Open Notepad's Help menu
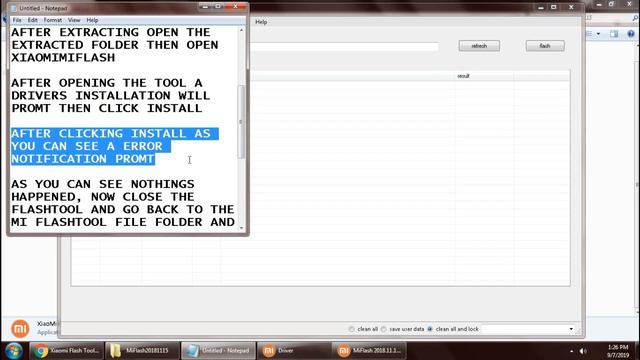The width and height of the screenshot is (640, 360). (92, 20)
